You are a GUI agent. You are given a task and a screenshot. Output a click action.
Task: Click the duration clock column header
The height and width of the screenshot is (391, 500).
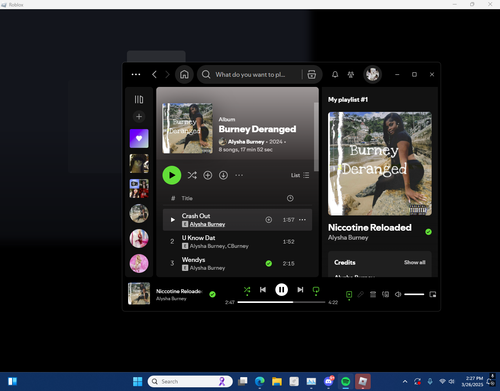click(290, 198)
